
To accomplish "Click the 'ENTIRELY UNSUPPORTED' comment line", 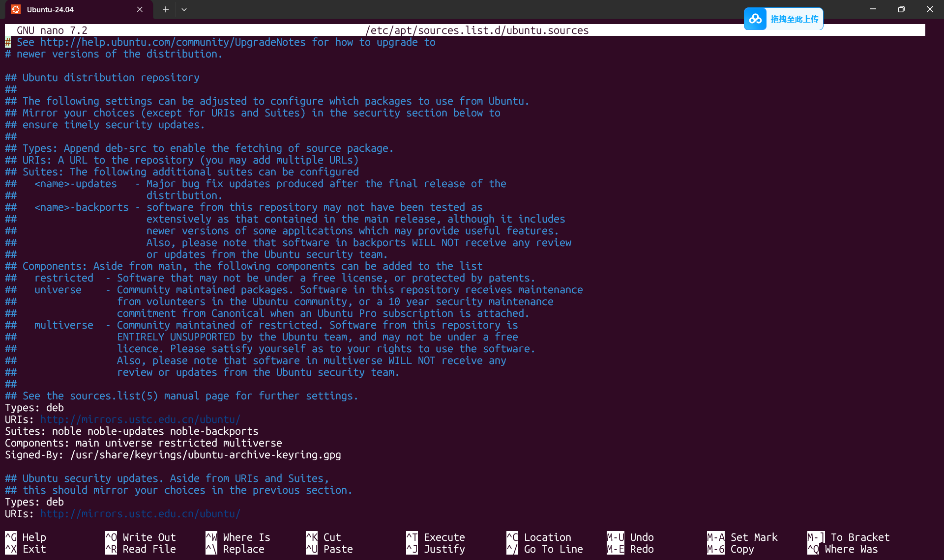I will pyautogui.click(x=262, y=337).
